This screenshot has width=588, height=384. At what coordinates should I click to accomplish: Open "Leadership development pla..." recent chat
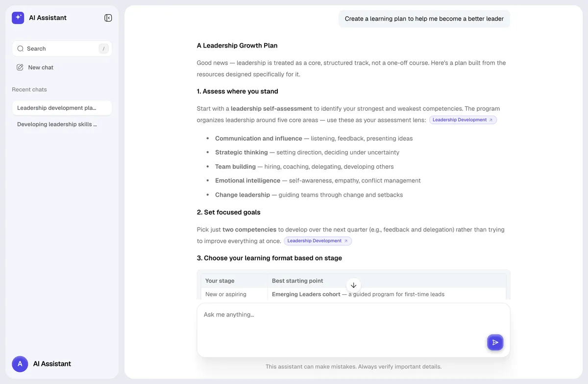tap(62, 108)
